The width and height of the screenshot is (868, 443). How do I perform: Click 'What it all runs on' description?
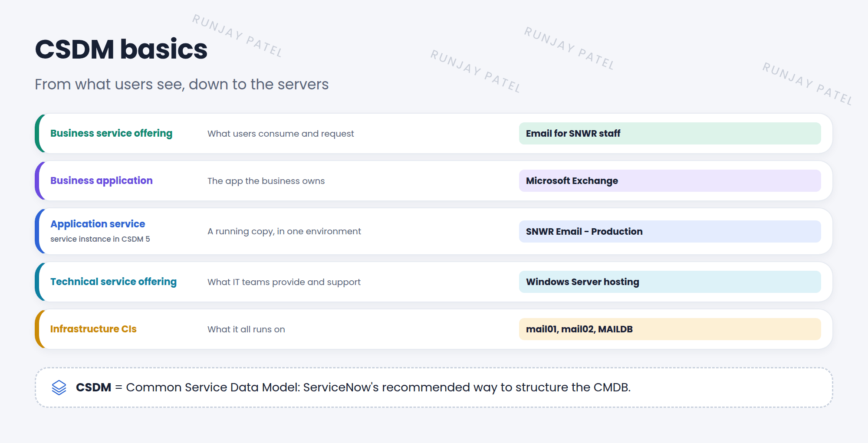click(x=246, y=329)
